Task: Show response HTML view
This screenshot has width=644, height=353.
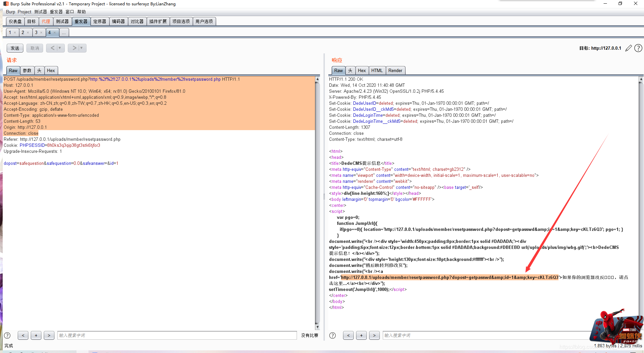Action: (377, 70)
